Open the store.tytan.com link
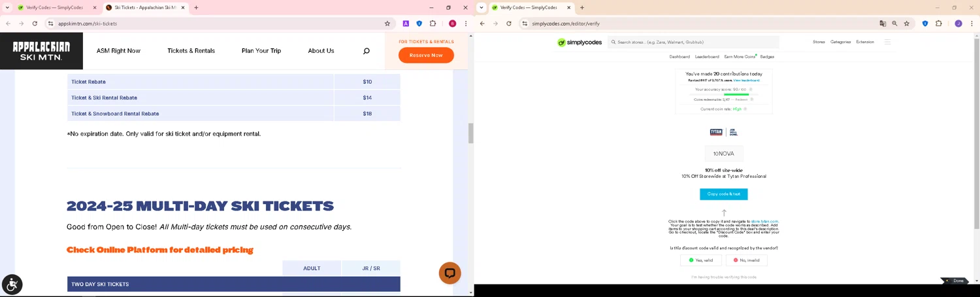The height and width of the screenshot is (297, 980). pos(764,222)
